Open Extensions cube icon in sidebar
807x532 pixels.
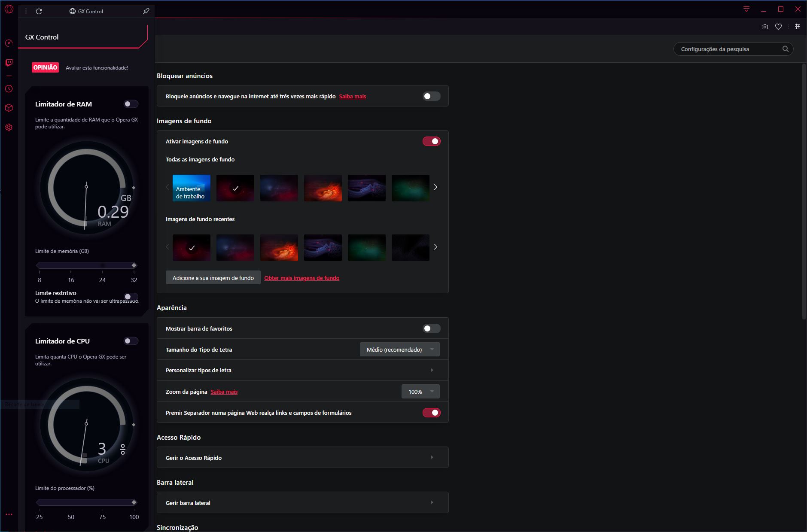click(x=9, y=108)
